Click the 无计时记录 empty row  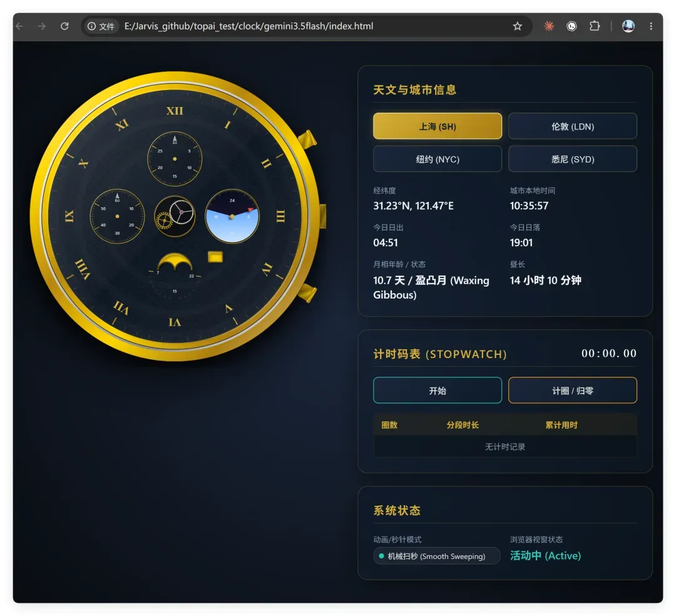click(x=505, y=446)
